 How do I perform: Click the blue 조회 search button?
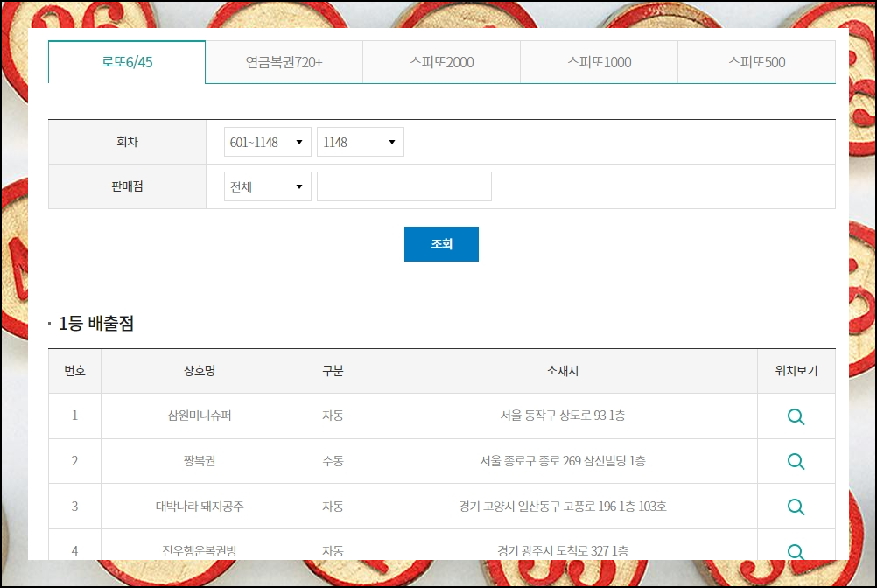coord(441,244)
